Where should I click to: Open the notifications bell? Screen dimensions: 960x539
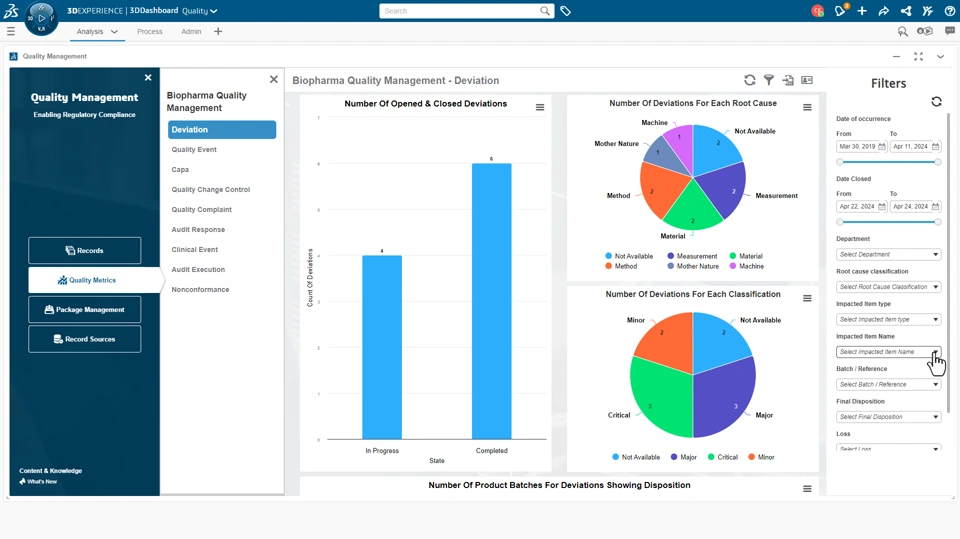point(840,10)
